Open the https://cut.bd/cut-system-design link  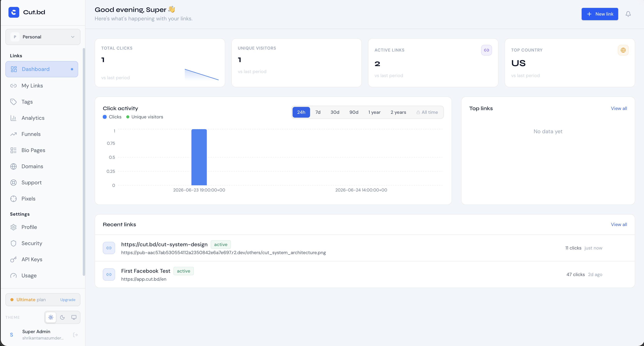point(164,244)
